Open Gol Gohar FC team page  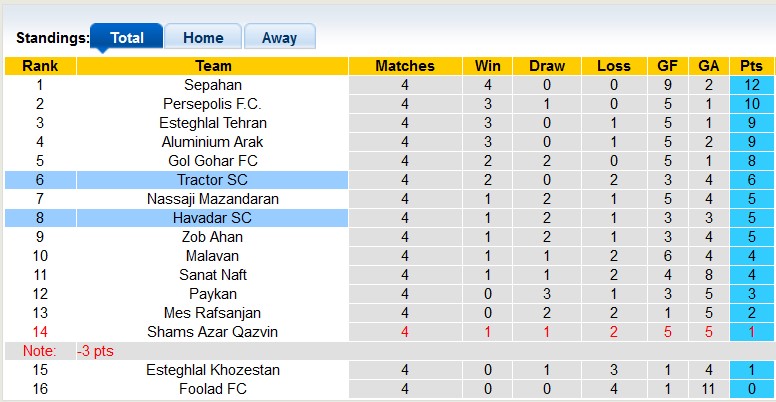coord(212,161)
